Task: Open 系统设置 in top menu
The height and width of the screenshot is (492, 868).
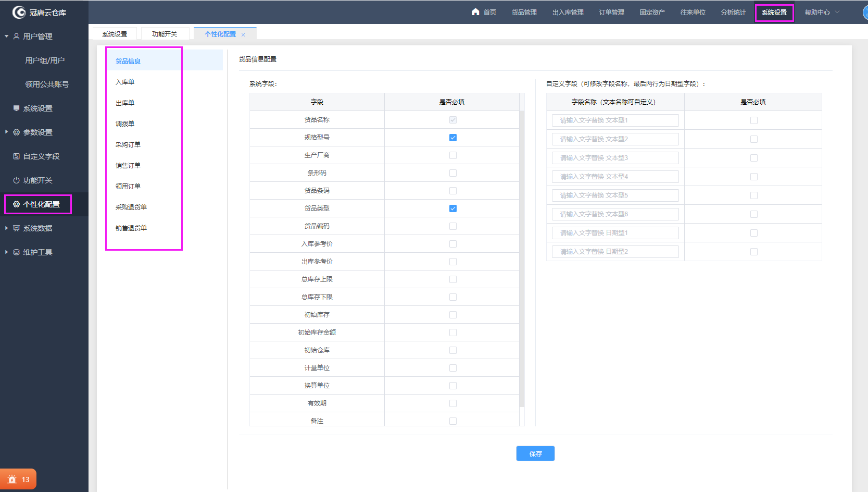Action: pyautogui.click(x=774, y=12)
